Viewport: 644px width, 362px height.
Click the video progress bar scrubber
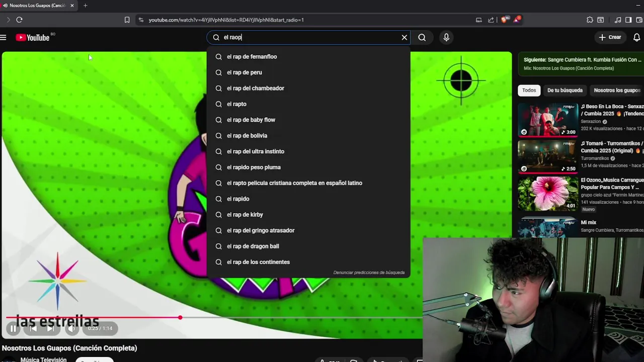coord(180,317)
